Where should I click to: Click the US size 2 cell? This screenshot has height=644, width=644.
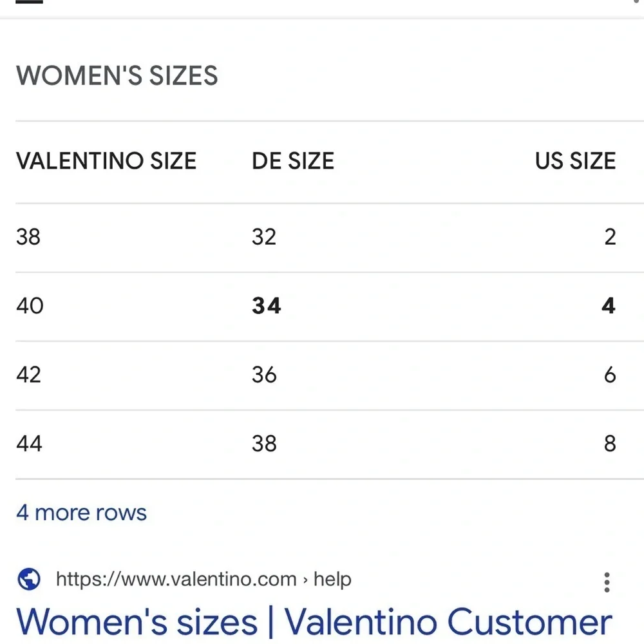pos(610,237)
